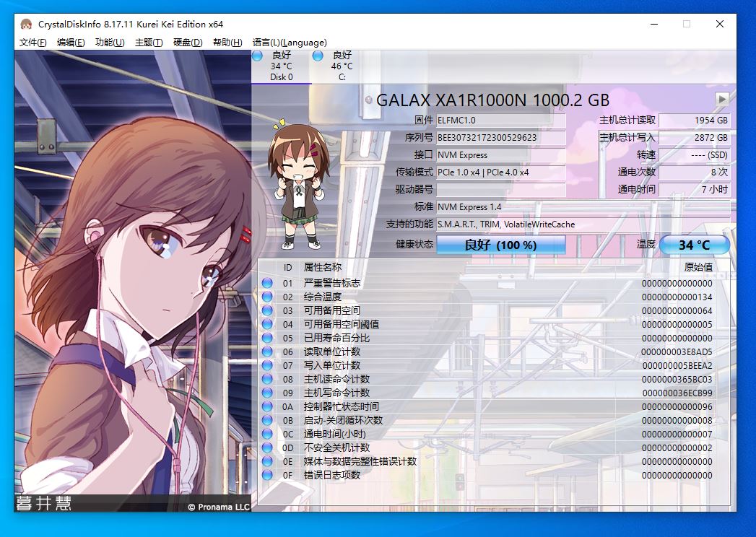
Task: Click status orb for 0C 通电时间(小时)
Action: [267, 435]
